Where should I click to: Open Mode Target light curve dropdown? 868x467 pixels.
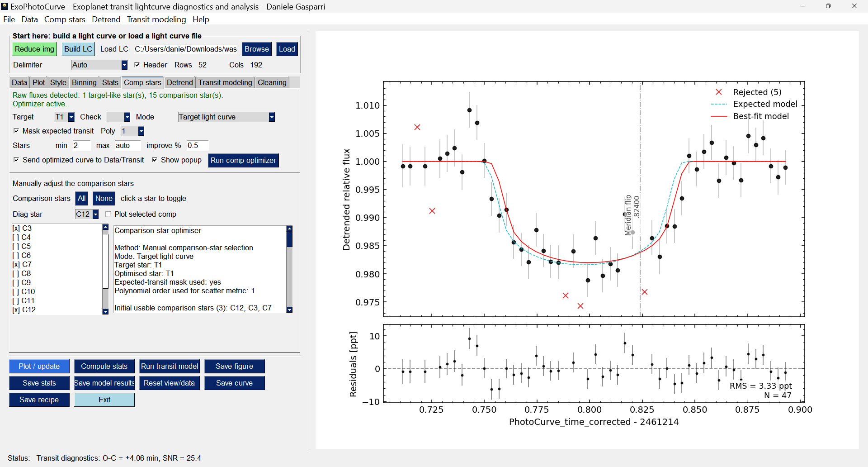(x=226, y=117)
